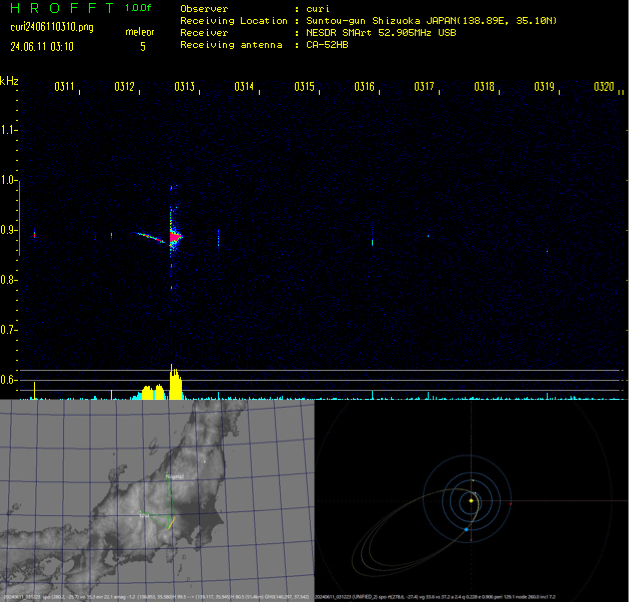629x602 pixels.
Task: Select the 0320 time marker
Action: (x=603, y=87)
